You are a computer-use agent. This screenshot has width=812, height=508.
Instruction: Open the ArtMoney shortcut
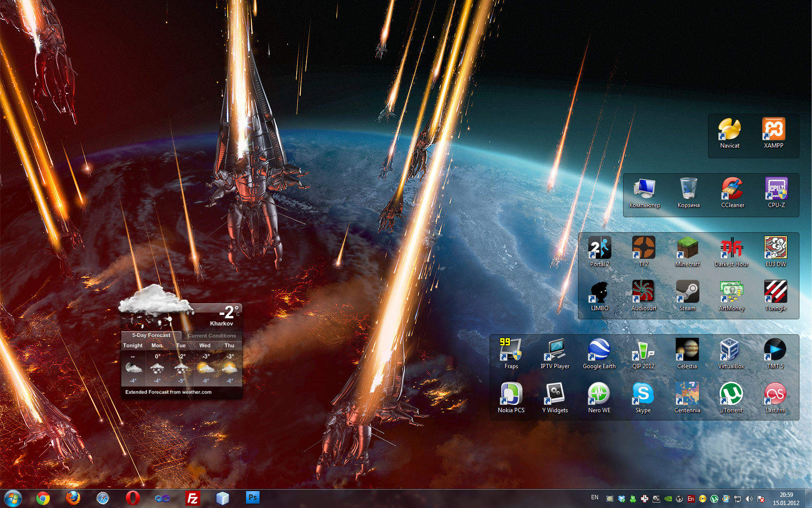(x=731, y=296)
